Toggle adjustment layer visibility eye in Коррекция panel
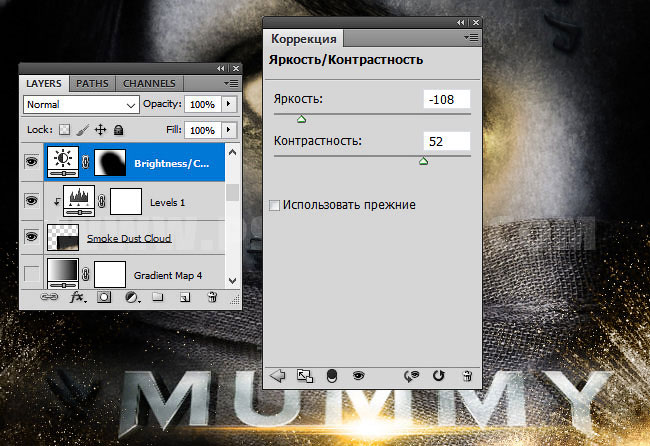Image resolution: width=650 pixels, height=446 pixels. (359, 376)
